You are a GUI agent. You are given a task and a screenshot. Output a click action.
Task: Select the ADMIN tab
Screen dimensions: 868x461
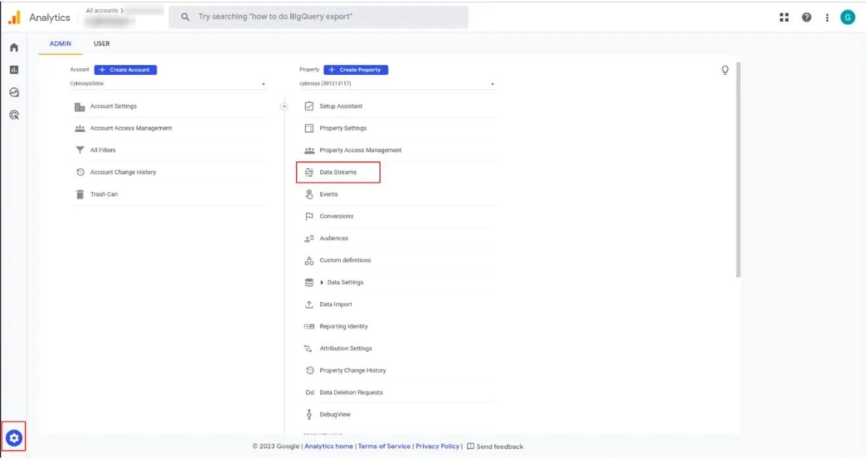[60, 43]
